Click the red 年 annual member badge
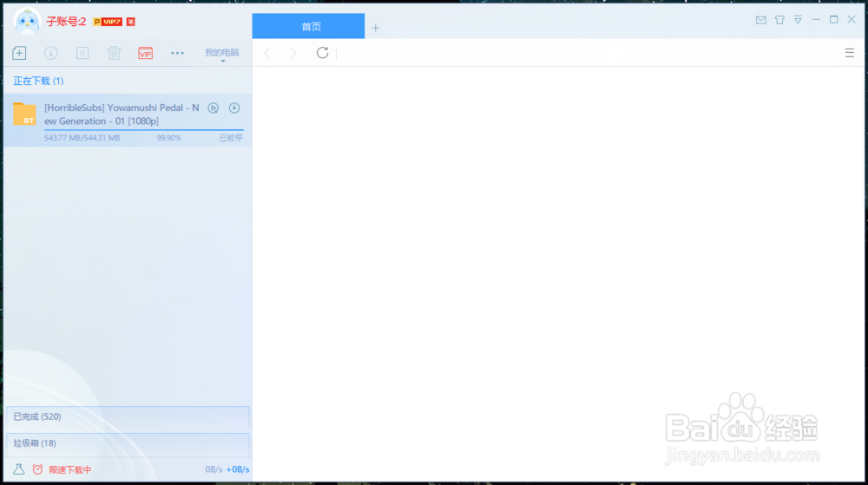Image resolution: width=868 pixels, height=485 pixels. (x=131, y=22)
